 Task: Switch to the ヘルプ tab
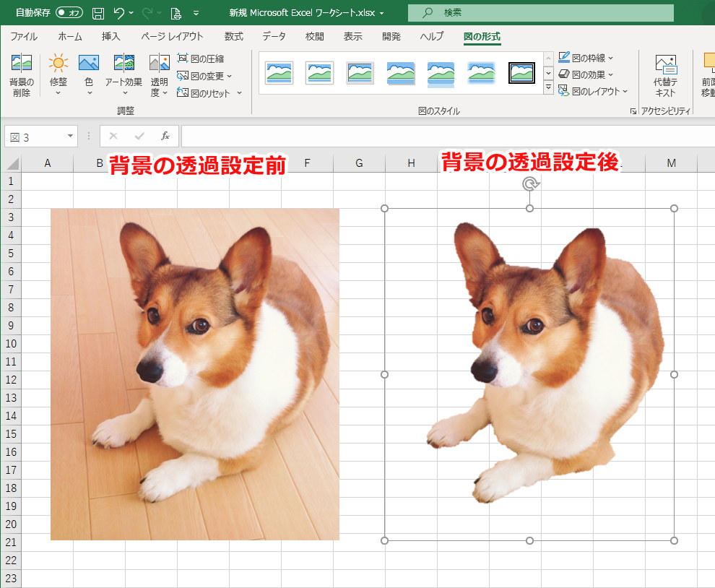click(x=431, y=37)
